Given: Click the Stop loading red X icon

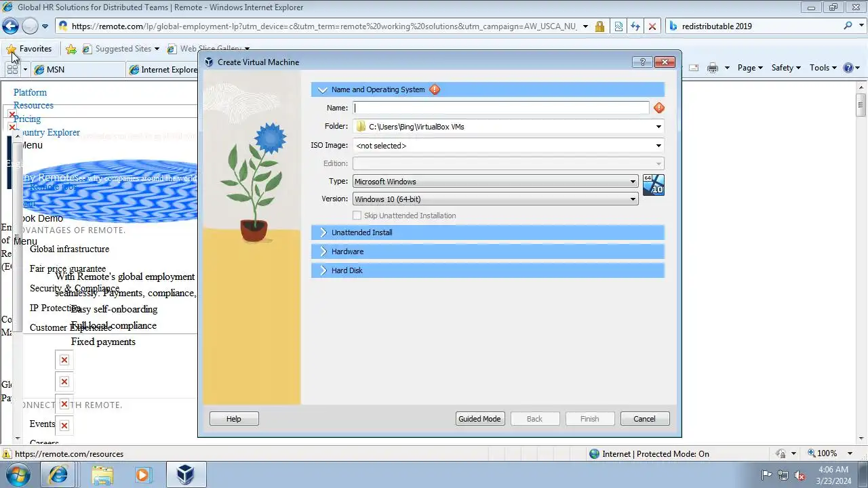Looking at the screenshot, I should coord(652,26).
